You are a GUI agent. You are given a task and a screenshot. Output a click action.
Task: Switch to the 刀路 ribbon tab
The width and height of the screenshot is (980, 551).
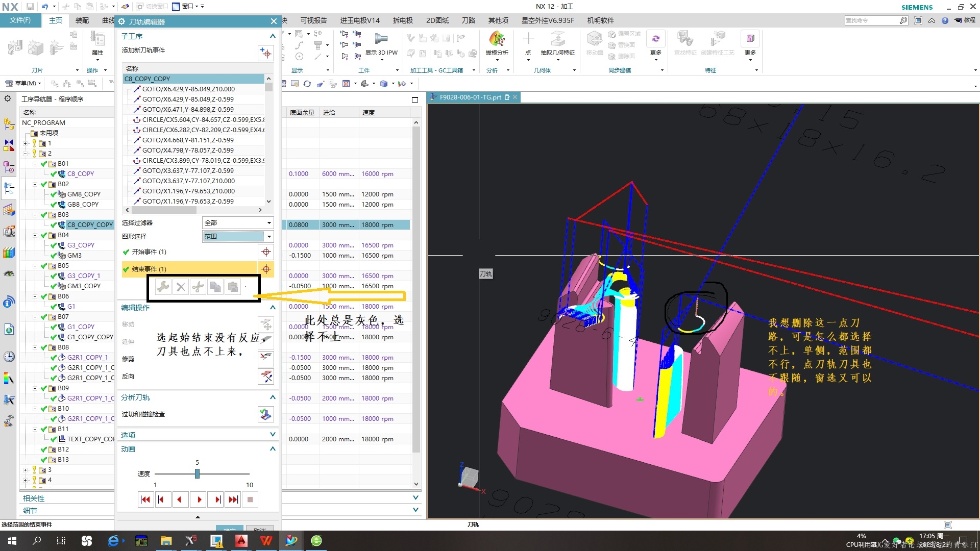click(x=469, y=20)
